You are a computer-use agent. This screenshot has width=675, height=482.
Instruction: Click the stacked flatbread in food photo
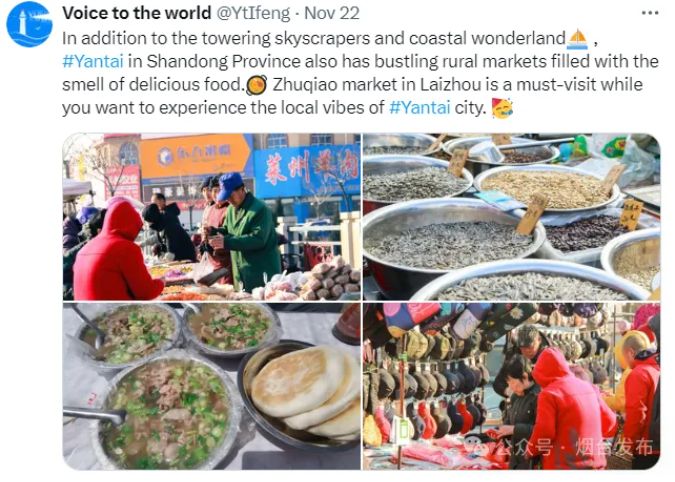(x=307, y=390)
